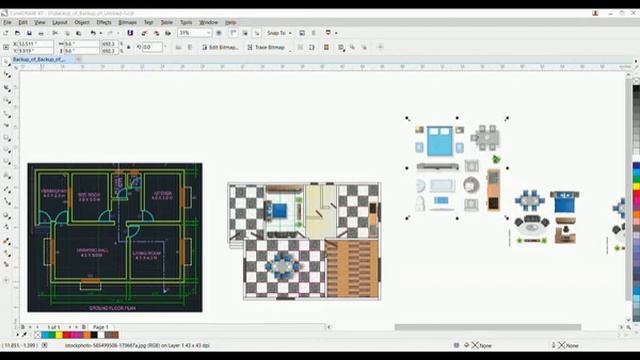Click the dark CAD floor plan image
Screen dimensions: 640x360
[x=115, y=238]
